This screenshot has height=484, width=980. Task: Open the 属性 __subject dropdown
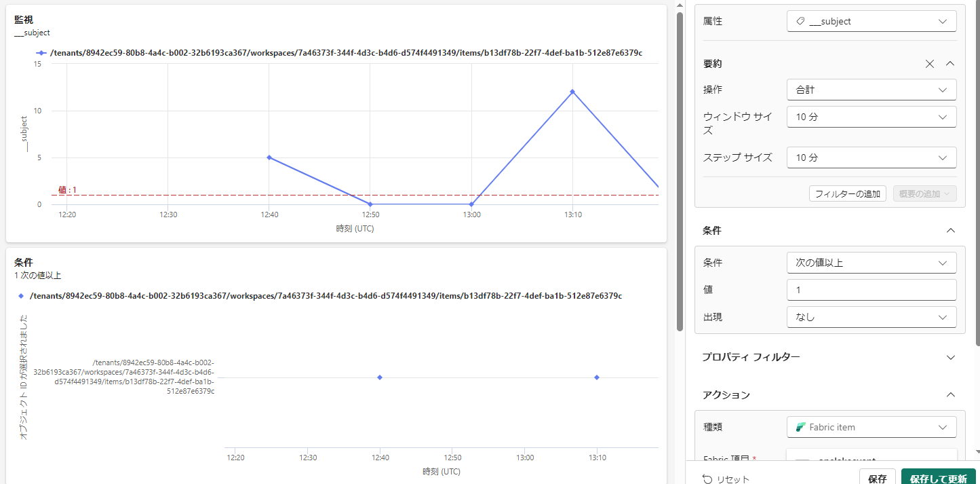871,21
